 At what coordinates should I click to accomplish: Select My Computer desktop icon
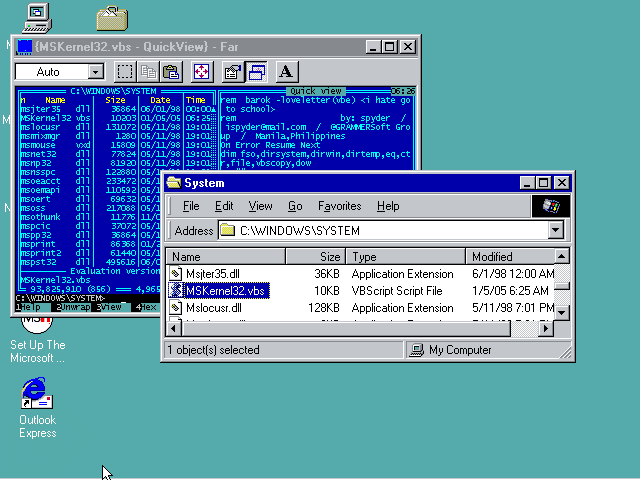[37, 18]
